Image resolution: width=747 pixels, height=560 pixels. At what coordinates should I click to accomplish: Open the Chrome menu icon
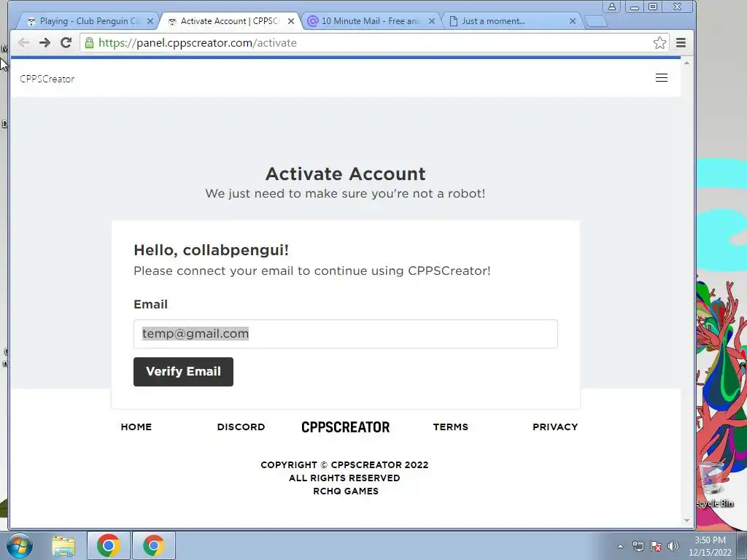coord(681,43)
